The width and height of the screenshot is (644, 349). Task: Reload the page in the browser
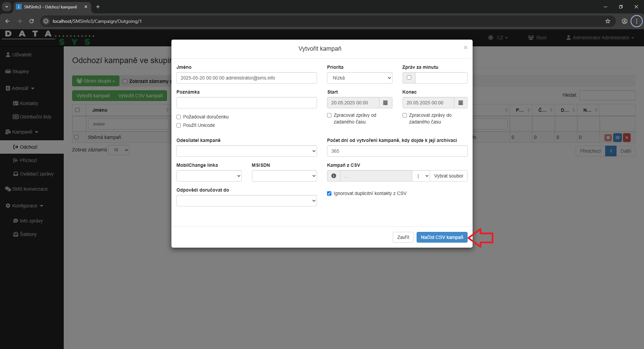32,21
